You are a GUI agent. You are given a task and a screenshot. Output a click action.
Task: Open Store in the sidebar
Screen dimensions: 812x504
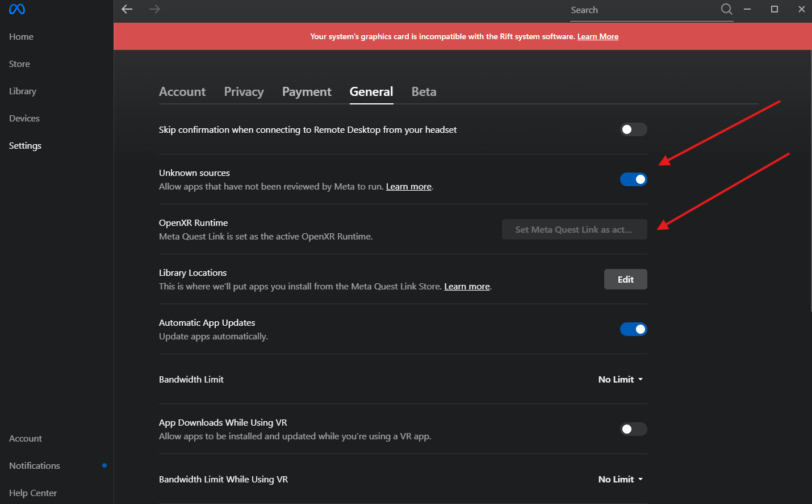pos(19,64)
